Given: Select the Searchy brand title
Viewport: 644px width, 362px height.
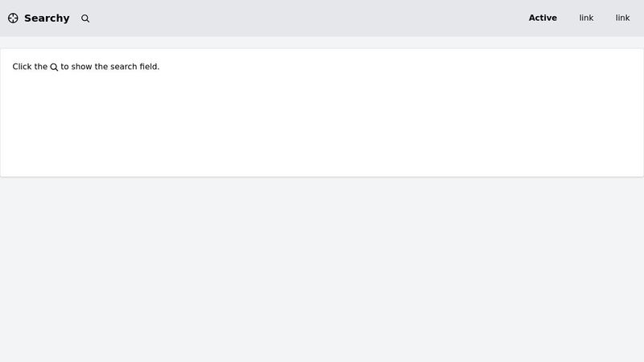Looking at the screenshot, I should click(47, 18).
